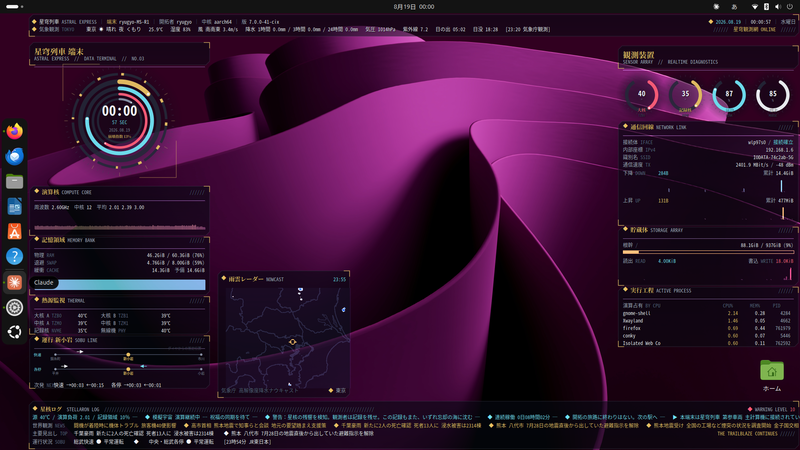The height and width of the screenshot is (450, 800).
Task: Open the clock showing 8月19日 00:00
Action: click(x=414, y=7)
